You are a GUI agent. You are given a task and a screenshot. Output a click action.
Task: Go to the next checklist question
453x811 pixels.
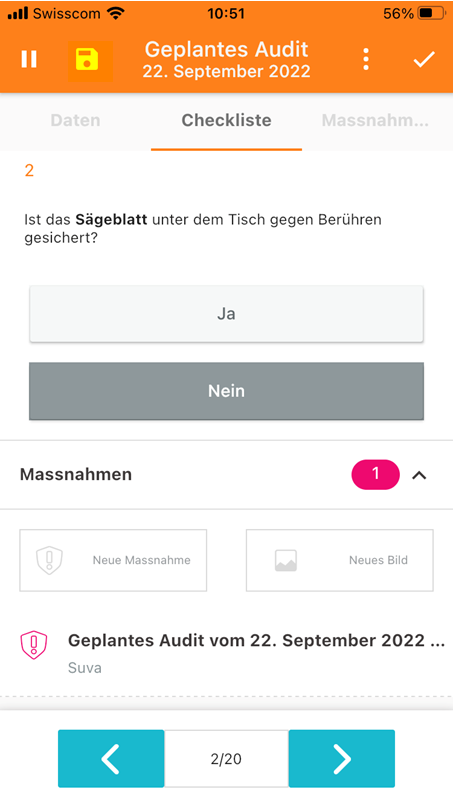pos(342,759)
